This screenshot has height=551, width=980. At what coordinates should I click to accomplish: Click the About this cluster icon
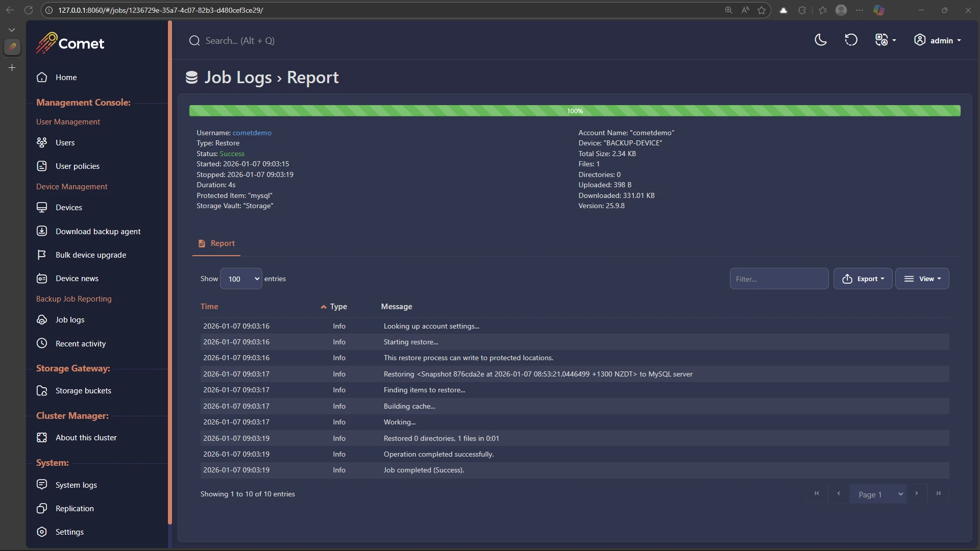pyautogui.click(x=42, y=437)
